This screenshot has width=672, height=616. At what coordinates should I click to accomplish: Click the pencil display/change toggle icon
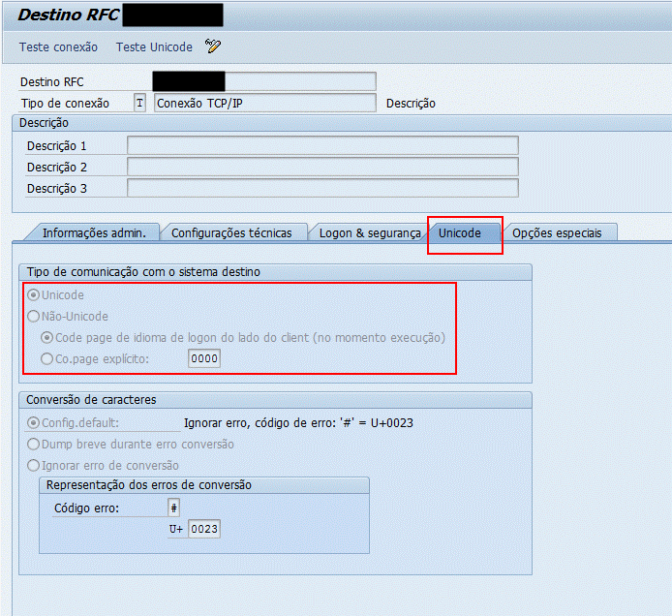click(213, 46)
